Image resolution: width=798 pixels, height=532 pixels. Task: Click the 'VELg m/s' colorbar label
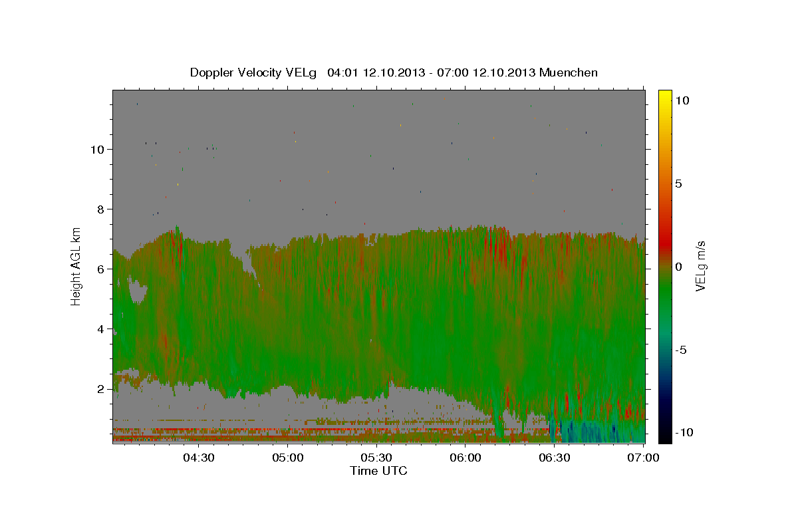point(700,267)
